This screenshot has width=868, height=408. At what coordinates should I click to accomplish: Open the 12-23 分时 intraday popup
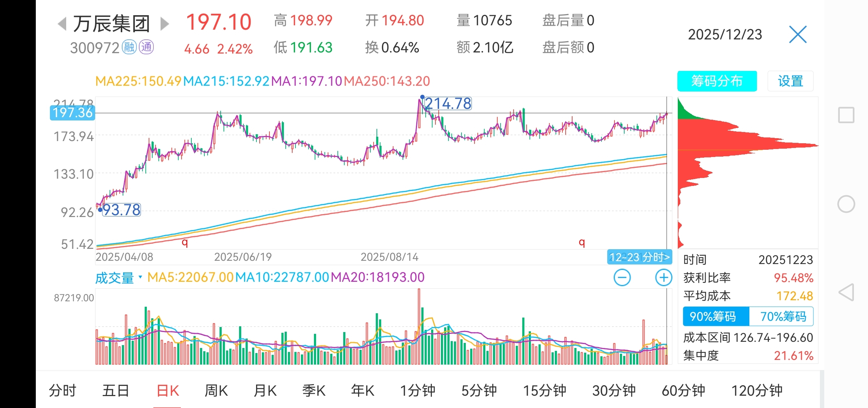(x=639, y=257)
